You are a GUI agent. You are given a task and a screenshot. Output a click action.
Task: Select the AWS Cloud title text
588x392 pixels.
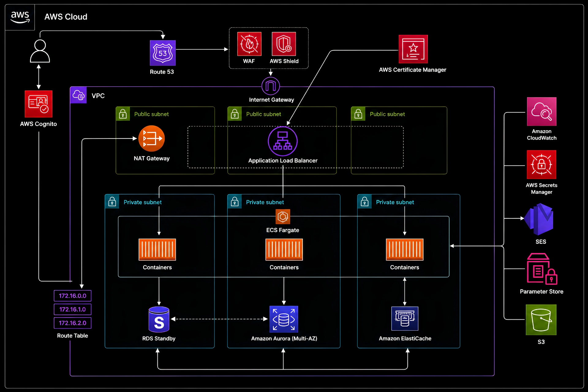click(x=66, y=17)
